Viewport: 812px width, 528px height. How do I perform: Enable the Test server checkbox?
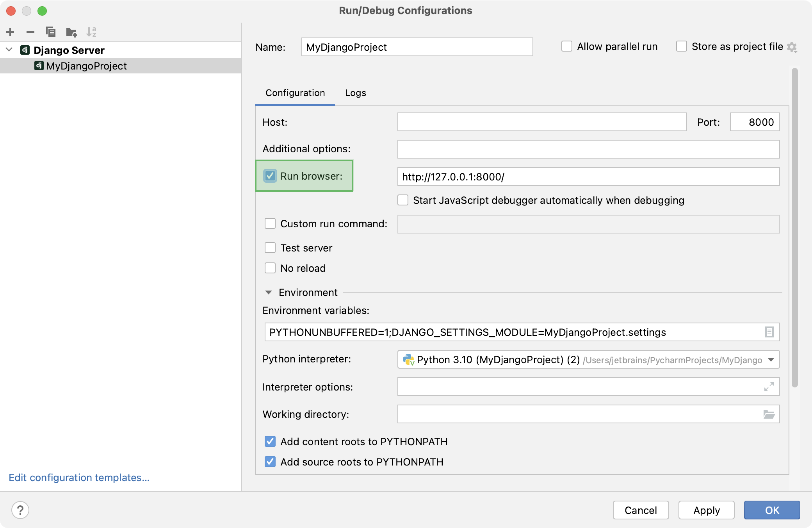tap(270, 248)
